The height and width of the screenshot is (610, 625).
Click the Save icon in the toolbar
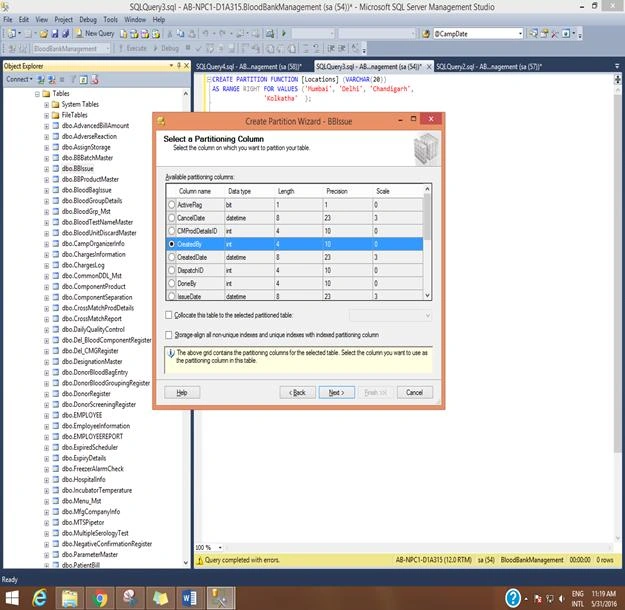point(55,34)
